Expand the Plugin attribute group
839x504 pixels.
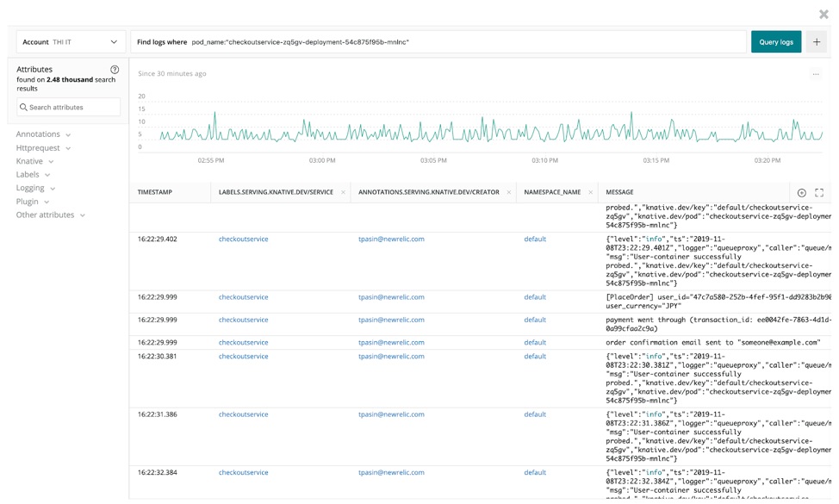point(33,202)
